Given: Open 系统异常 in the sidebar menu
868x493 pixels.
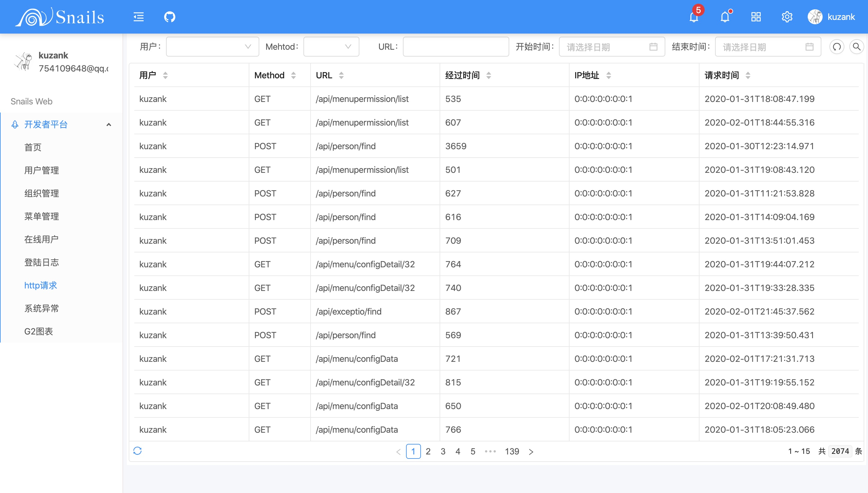Looking at the screenshot, I should (41, 308).
